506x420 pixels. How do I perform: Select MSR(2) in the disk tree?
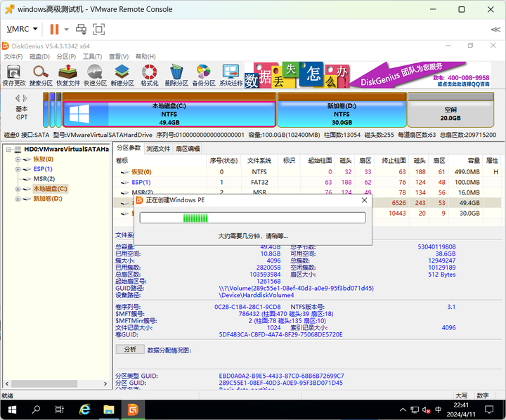click(44, 179)
